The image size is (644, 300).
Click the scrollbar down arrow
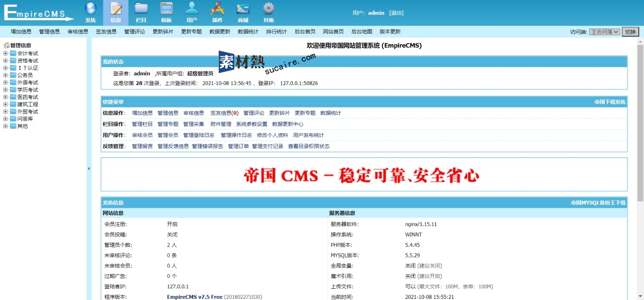tap(640, 296)
